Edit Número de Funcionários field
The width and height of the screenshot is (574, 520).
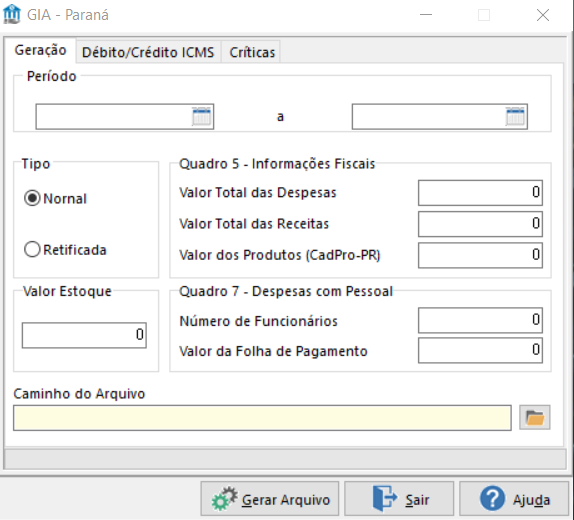pyautogui.click(x=480, y=320)
